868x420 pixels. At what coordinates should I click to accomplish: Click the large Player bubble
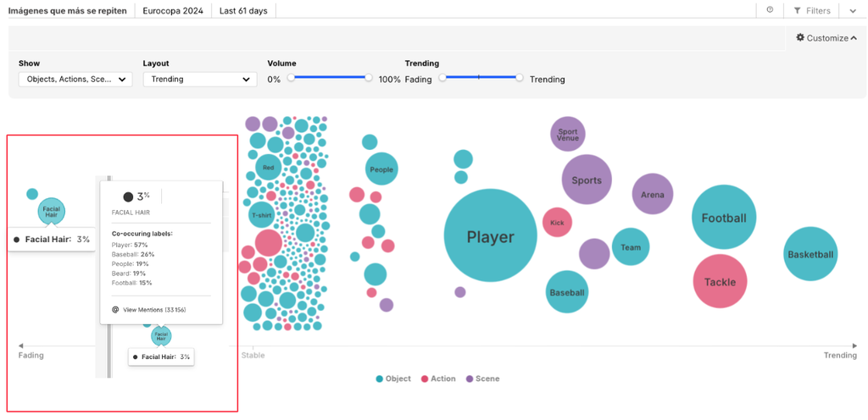point(490,237)
